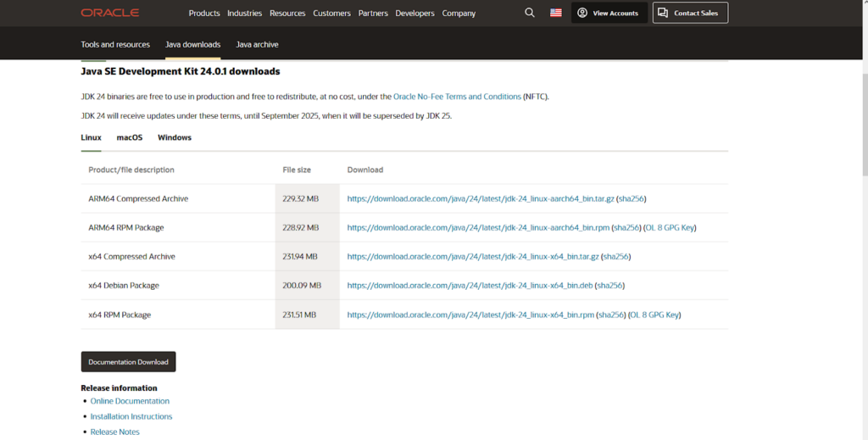
Task: Click the Release information heading
Action: point(119,388)
